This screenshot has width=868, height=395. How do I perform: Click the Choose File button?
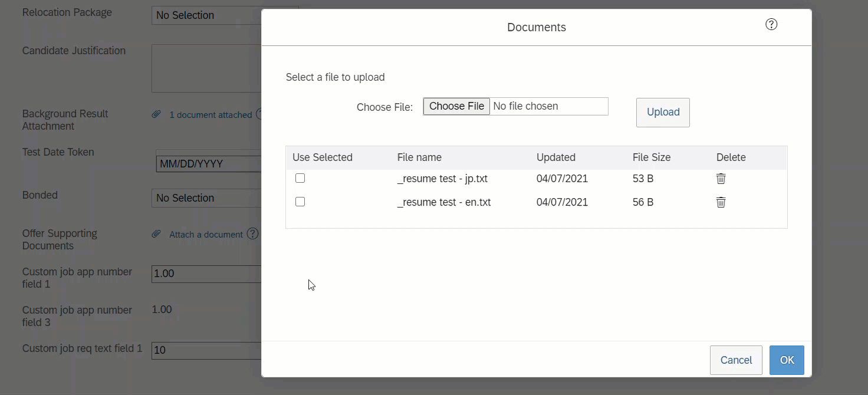coord(456,106)
